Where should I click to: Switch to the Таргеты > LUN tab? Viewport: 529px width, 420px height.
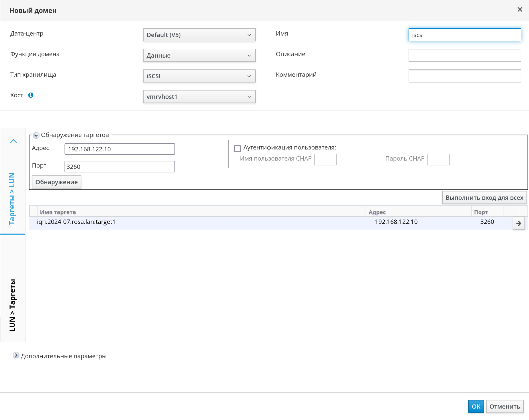tap(12, 199)
